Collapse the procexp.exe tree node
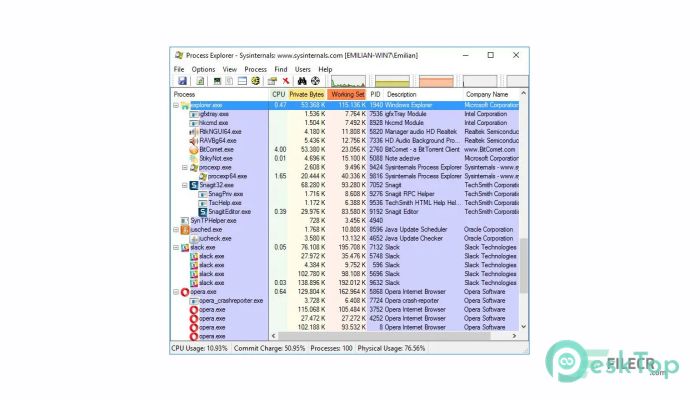Viewport: 700px width, 400px height. pos(185,167)
